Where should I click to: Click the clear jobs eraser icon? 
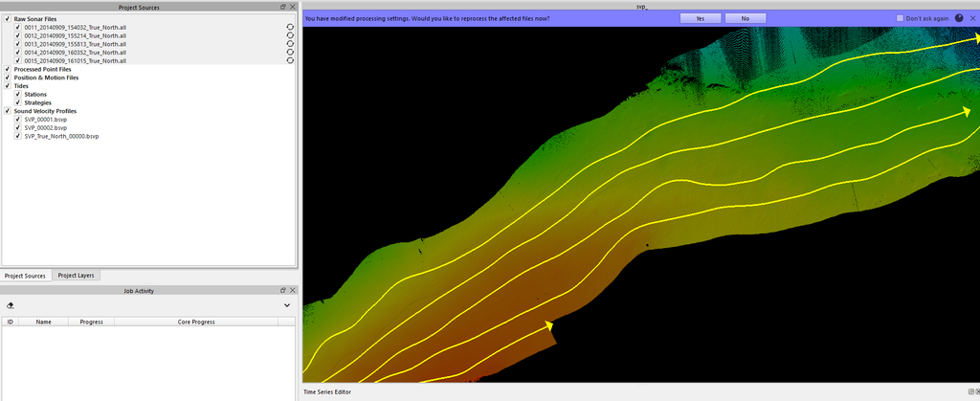coord(11,305)
